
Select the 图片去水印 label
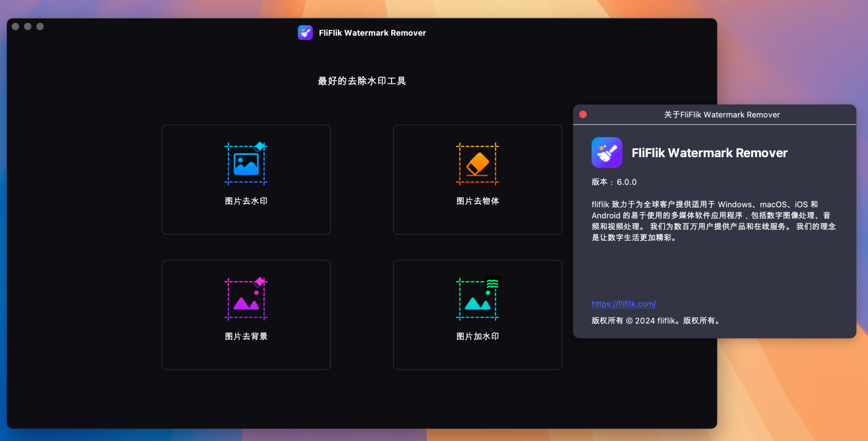point(246,201)
